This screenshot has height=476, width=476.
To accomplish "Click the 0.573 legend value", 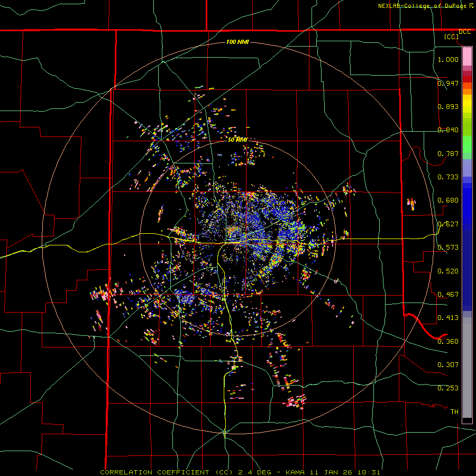I will coord(448,247).
